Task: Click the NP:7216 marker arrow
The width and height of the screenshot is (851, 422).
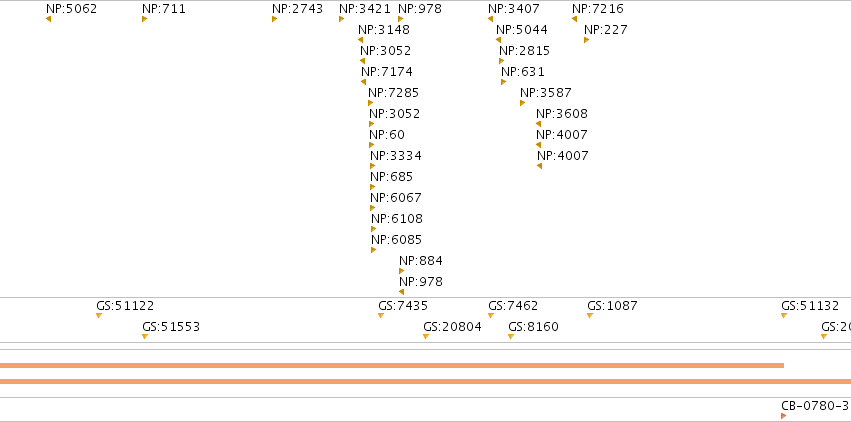Action: click(x=574, y=19)
